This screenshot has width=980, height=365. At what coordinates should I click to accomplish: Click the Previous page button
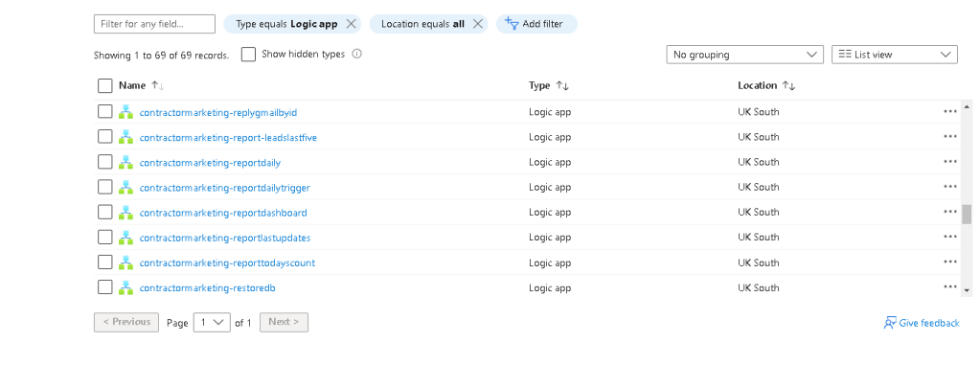(x=126, y=322)
